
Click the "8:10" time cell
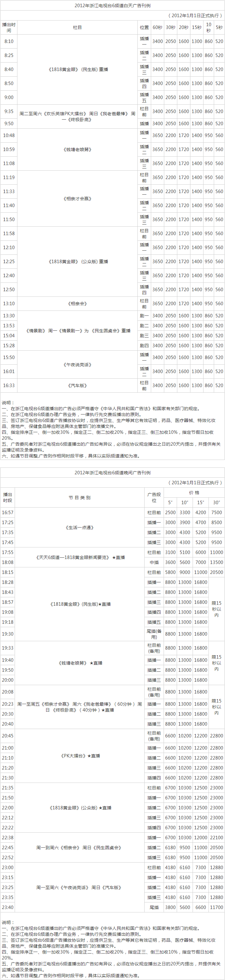point(9,41)
